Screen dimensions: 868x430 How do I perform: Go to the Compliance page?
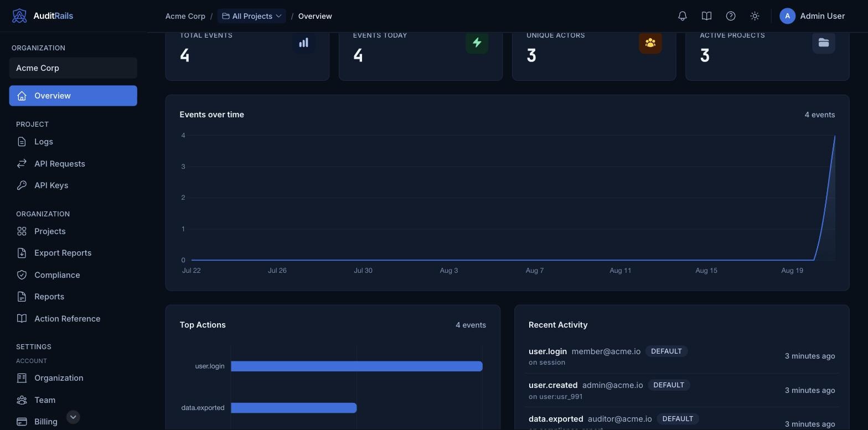pos(73,275)
